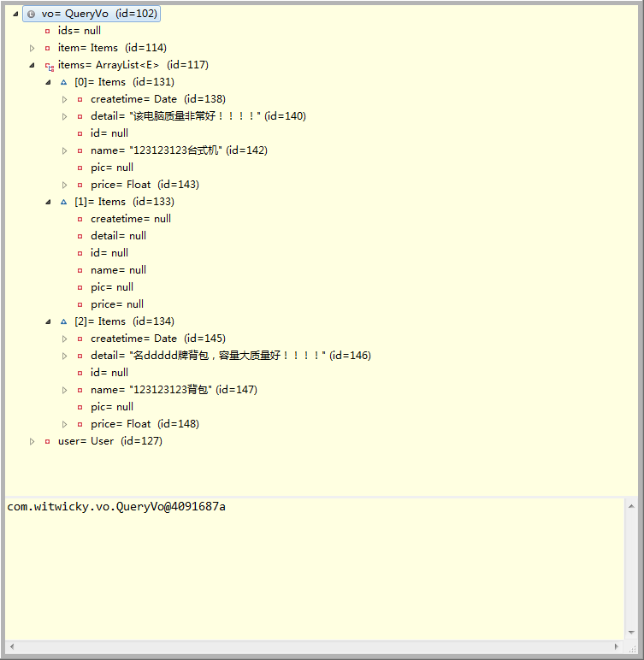The image size is (644, 660).
Task: Click the triangle icon beside [0]= Items (id=131)
Action: point(63,82)
